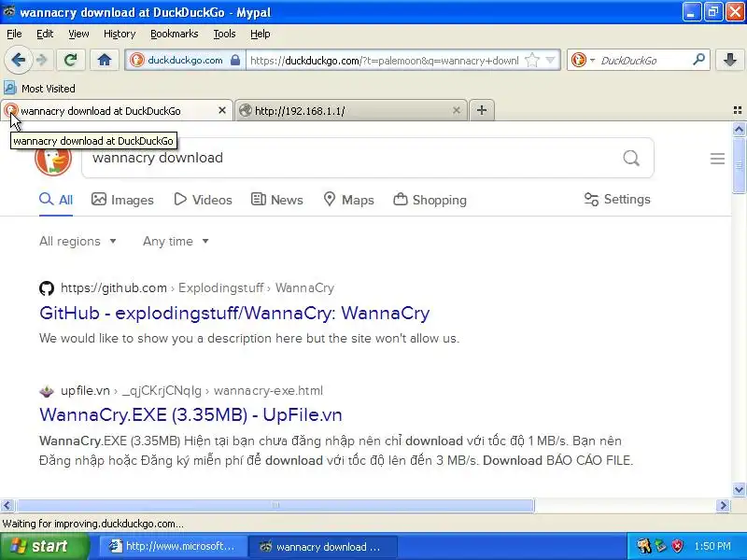Open the search engine selector dropdown
747x560 pixels.
coord(583,61)
